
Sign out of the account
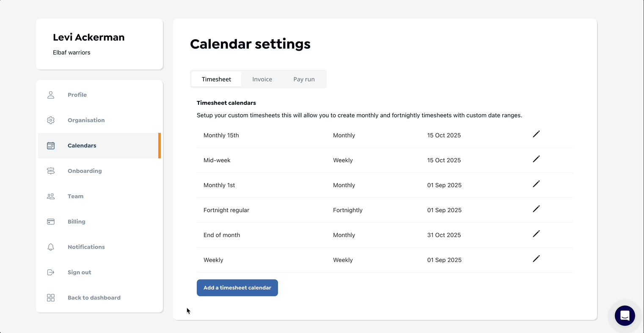click(79, 272)
